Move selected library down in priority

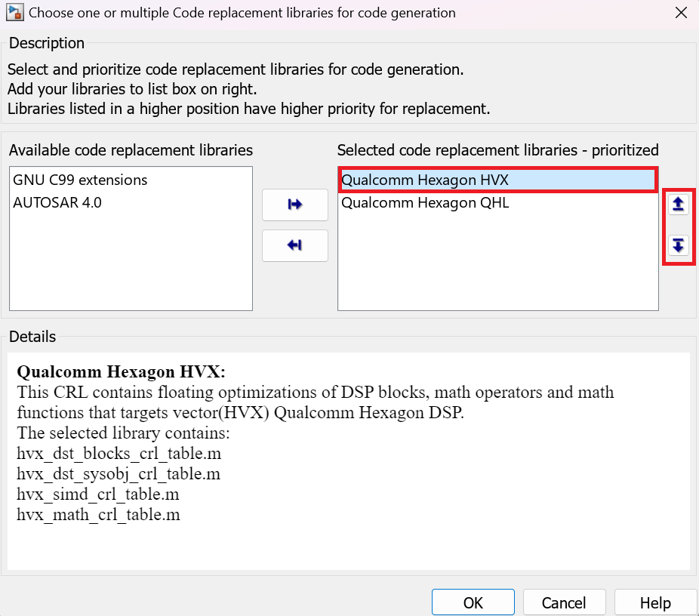(679, 245)
